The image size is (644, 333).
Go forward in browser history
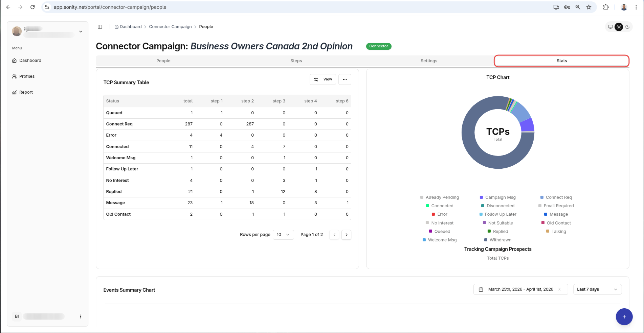click(x=20, y=7)
